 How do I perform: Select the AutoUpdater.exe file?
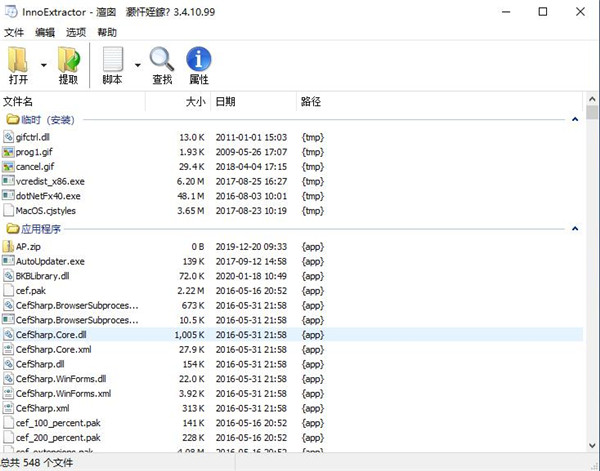point(50,260)
